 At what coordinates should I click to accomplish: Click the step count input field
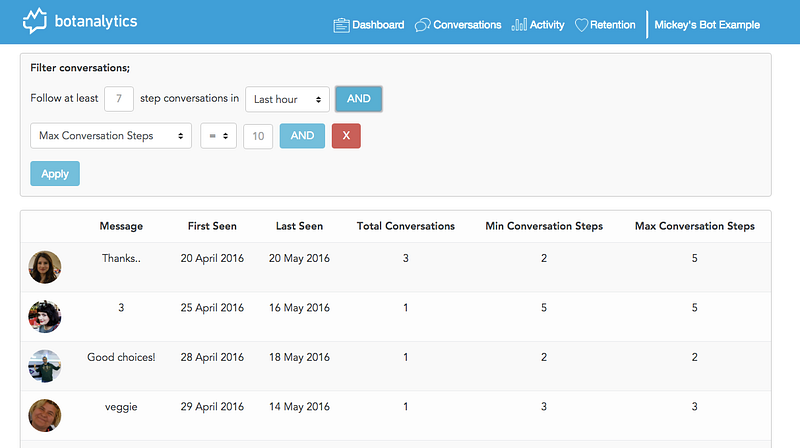tap(119, 99)
